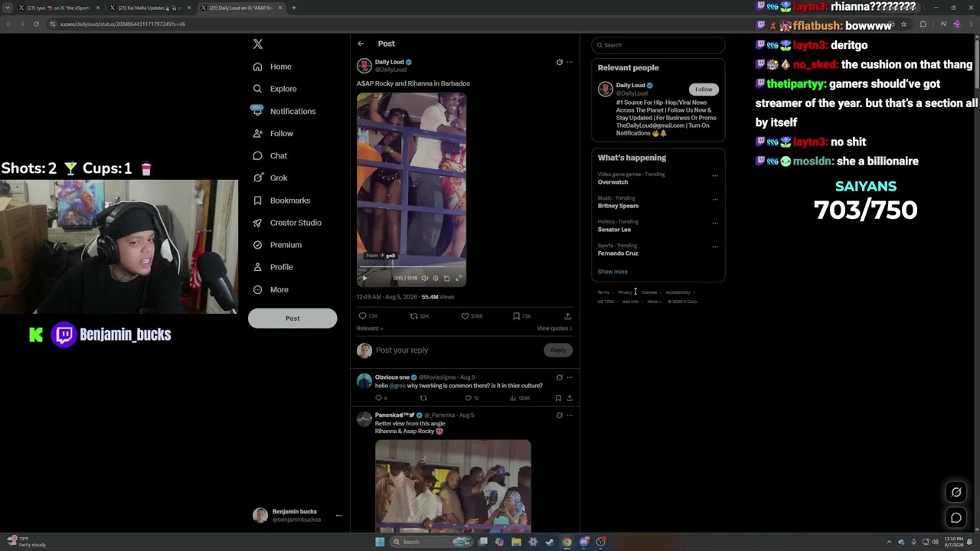This screenshot has width=980, height=551.
Task: Go back using the Post arrow
Action: coord(361,44)
